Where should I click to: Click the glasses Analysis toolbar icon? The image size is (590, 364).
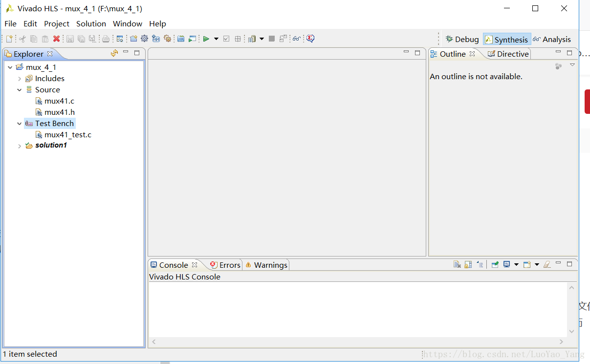(x=297, y=39)
